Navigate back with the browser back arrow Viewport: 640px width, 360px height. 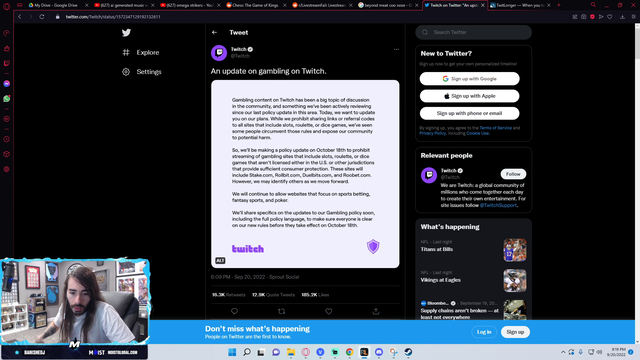(20, 17)
